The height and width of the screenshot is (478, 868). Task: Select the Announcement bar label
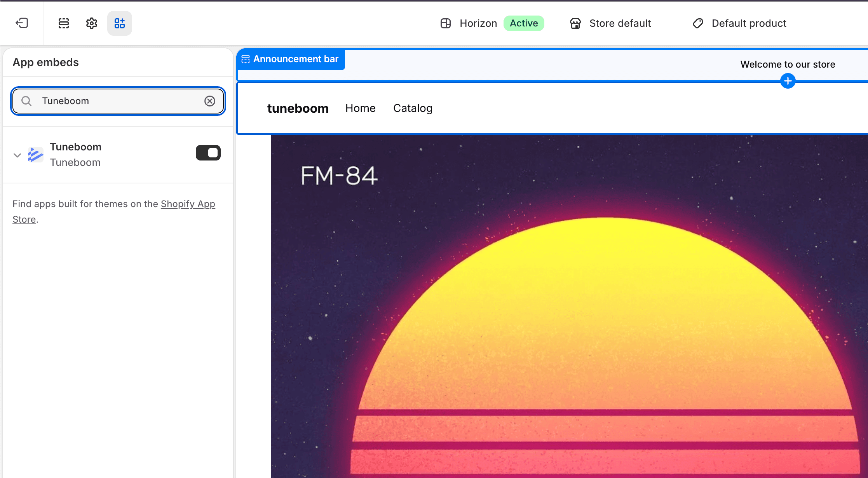(x=296, y=59)
